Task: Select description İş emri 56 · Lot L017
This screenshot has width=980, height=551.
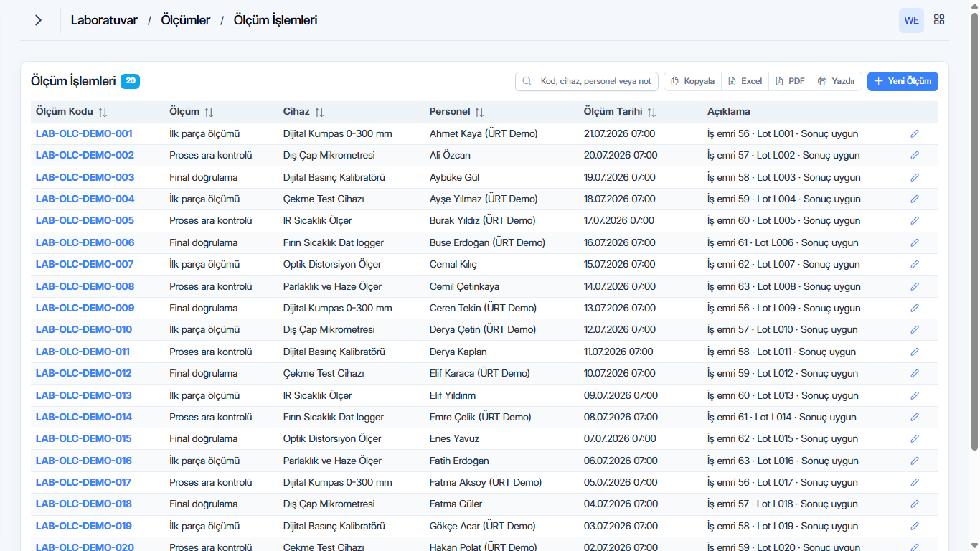Action: coord(783,482)
